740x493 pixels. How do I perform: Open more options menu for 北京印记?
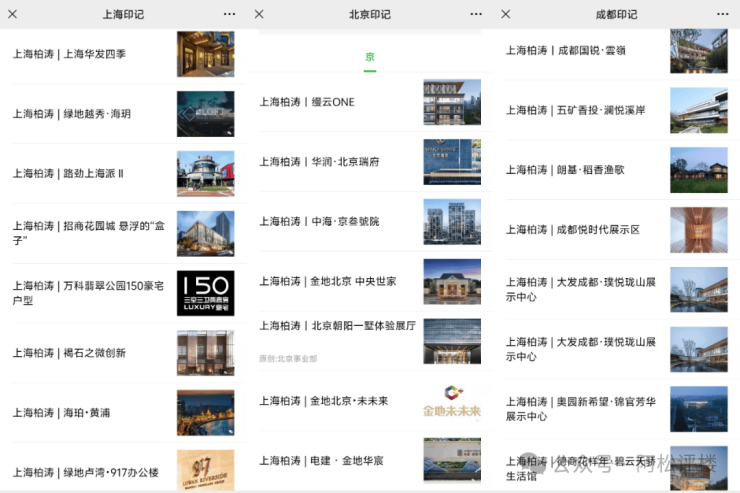point(476,14)
